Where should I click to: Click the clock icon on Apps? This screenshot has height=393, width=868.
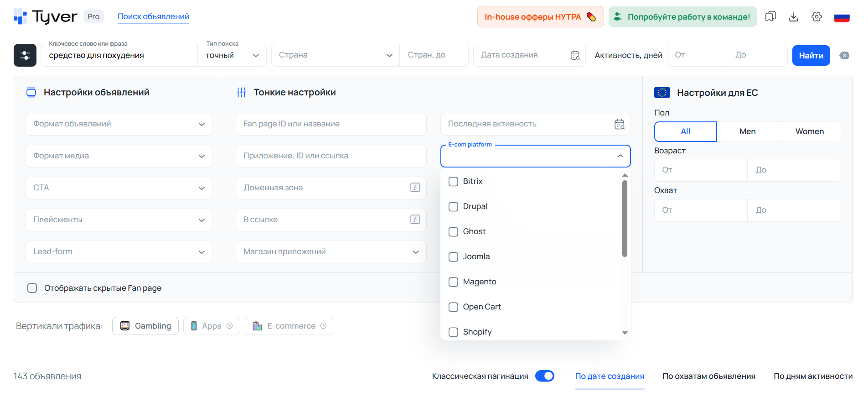coord(230,326)
